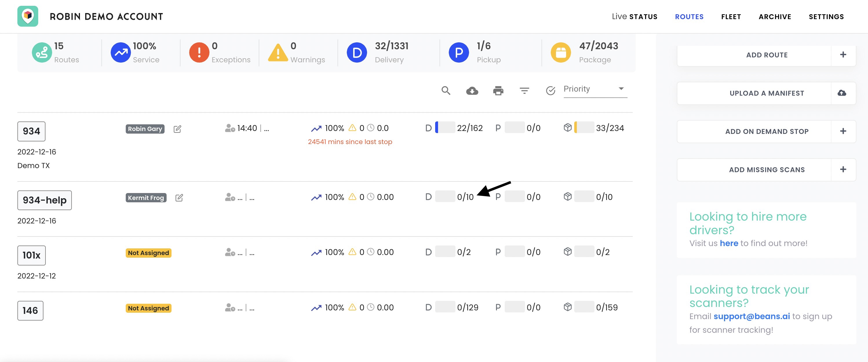868x362 pixels.
Task: Open route 146
Action: pyautogui.click(x=30, y=310)
